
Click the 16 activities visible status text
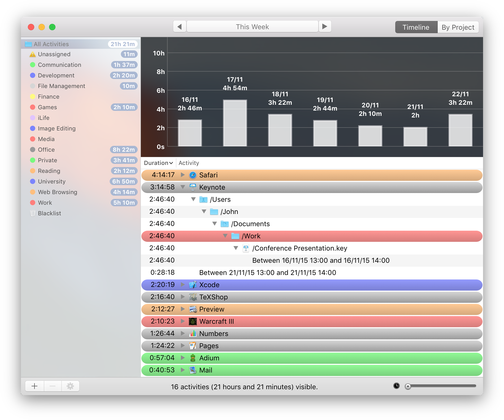(x=244, y=387)
